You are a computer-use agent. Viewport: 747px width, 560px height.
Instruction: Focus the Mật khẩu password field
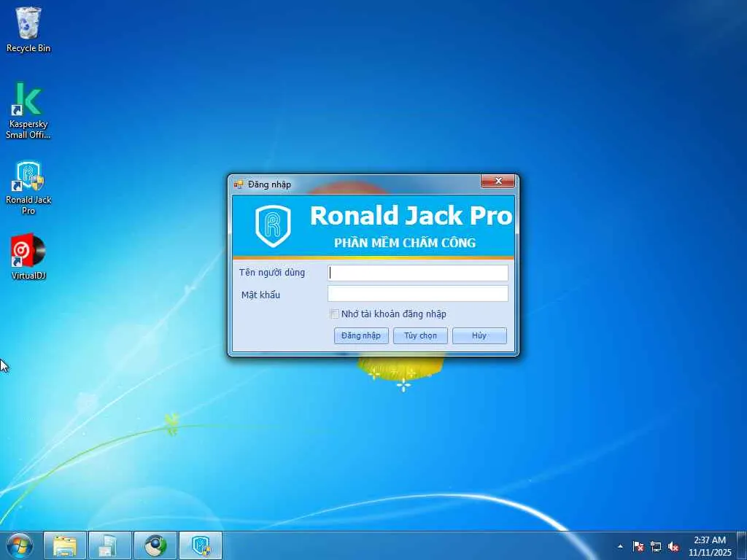tap(418, 293)
